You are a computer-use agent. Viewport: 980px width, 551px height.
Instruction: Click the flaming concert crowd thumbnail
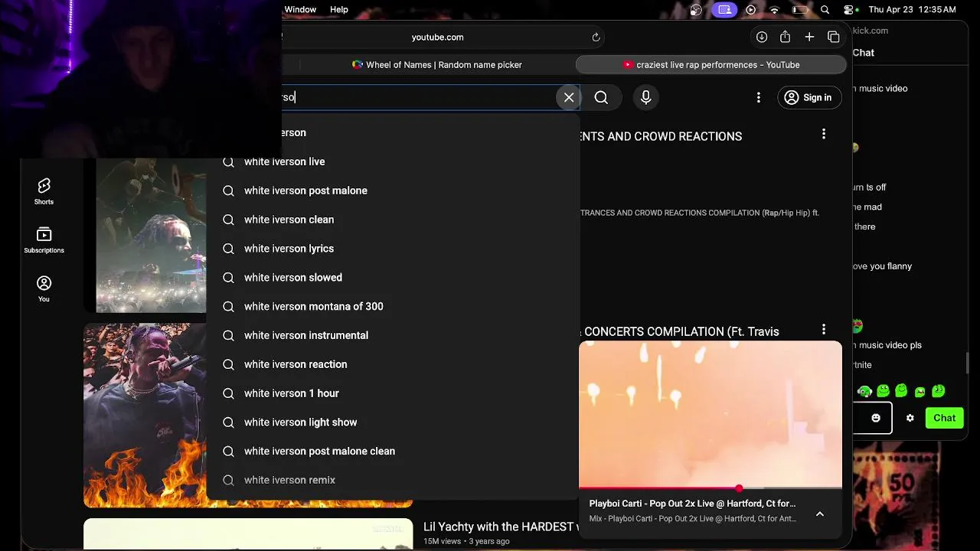coord(145,415)
